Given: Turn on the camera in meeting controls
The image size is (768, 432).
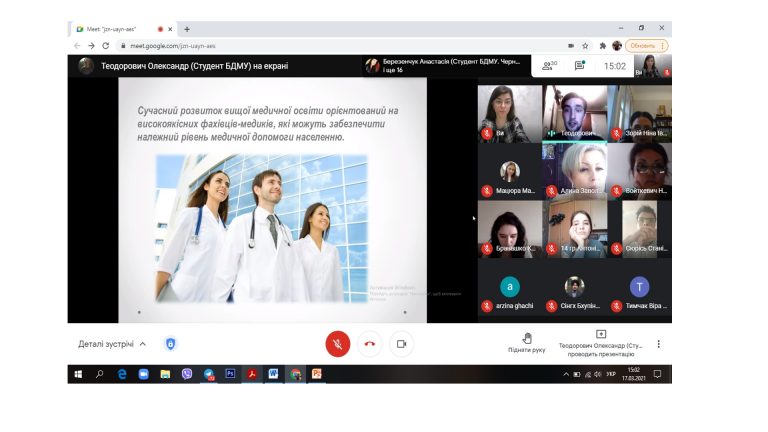Looking at the screenshot, I should [x=401, y=343].
